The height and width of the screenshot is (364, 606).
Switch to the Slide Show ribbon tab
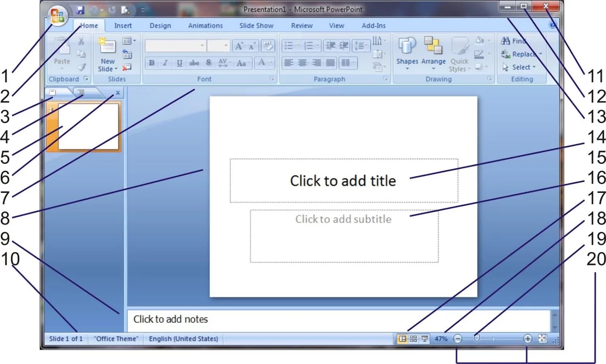point(256,25)
